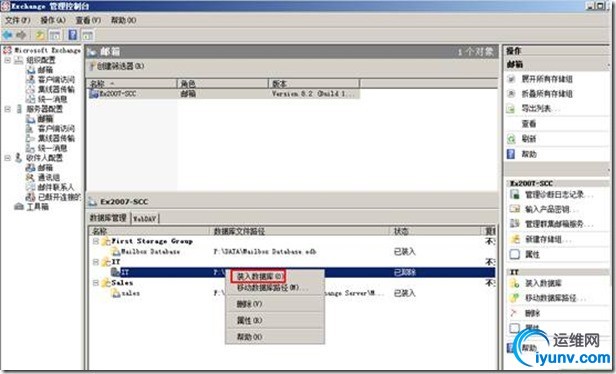Image resolution: width=616 pixels, height=374 pixels.
Task: Switch to 数据库管理 tab
Action: (x=108, y=218)
